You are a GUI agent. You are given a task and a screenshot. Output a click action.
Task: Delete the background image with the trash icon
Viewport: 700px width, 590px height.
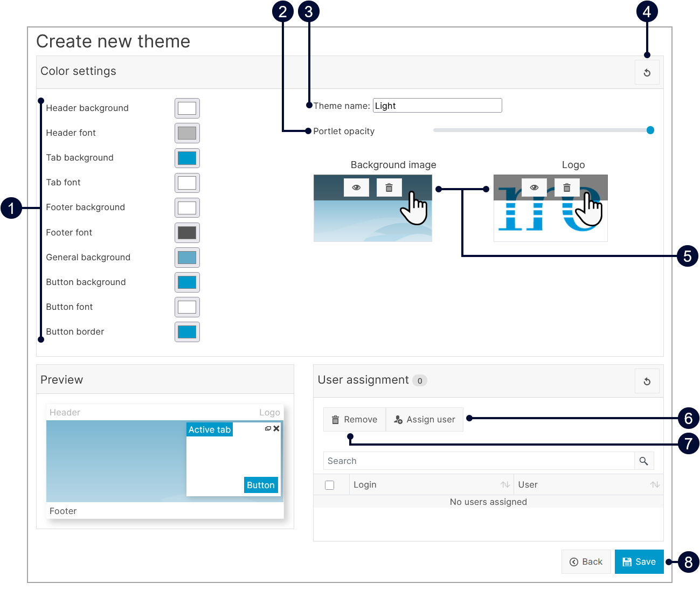pos(389,188)
